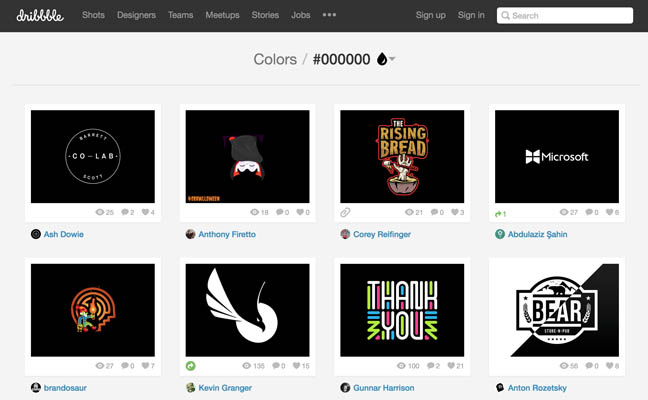
Task: Open the Shots menu item
Action: 93,15
